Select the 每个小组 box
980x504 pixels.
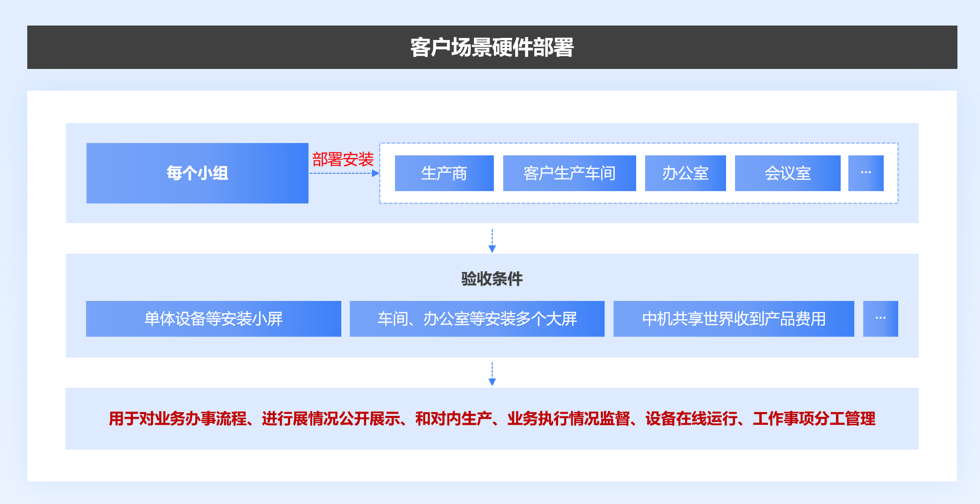pyautogui.click(x=197, y=173)
